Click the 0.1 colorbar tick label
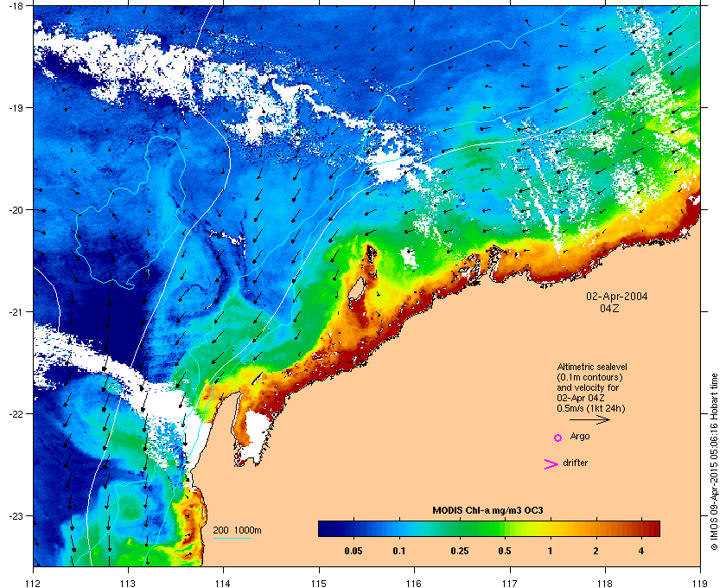This screenshot has width=726, height=588. (399, 551)
